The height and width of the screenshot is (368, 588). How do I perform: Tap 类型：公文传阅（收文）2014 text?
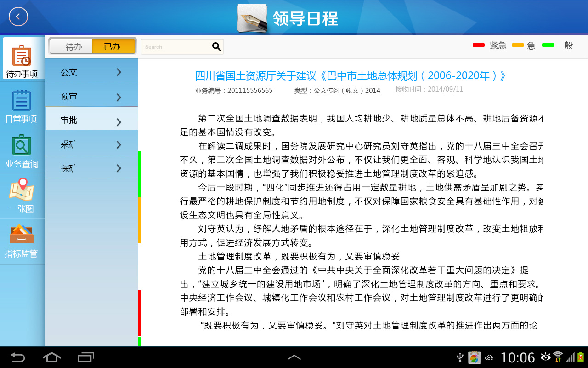tap(337, 91)
